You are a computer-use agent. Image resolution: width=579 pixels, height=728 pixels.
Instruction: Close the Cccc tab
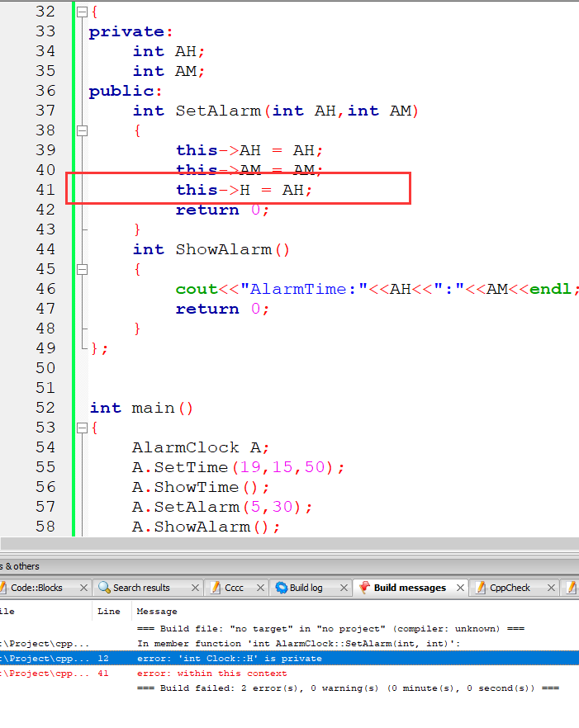tap(261, 588)
